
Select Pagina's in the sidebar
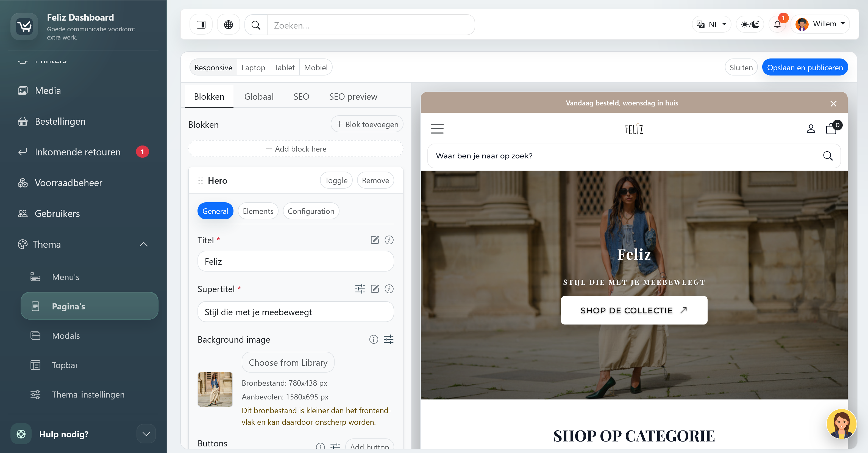[x=89, y=306]
